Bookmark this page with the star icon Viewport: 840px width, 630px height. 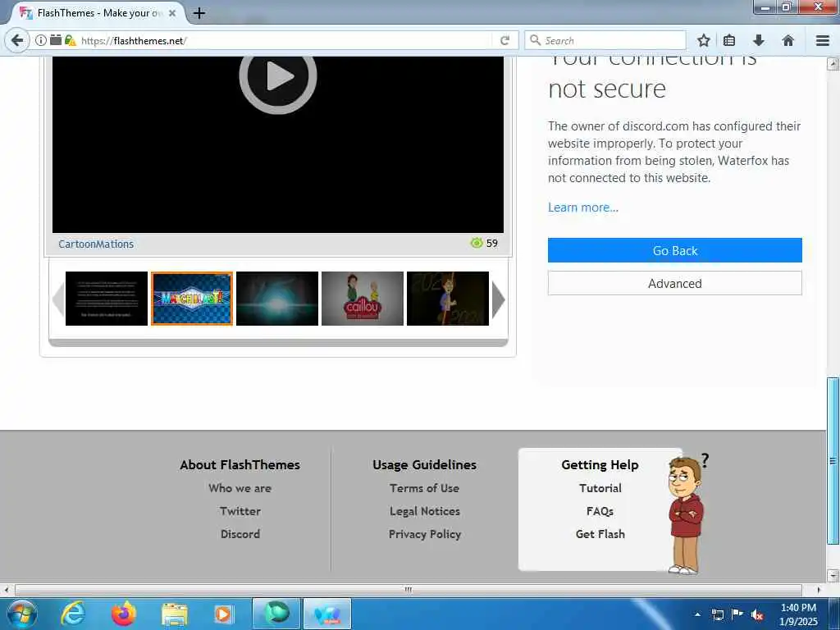coord(703,40)
